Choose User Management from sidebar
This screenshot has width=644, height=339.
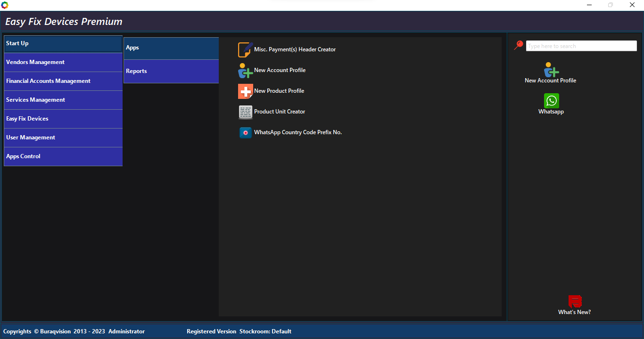(63, 137)
